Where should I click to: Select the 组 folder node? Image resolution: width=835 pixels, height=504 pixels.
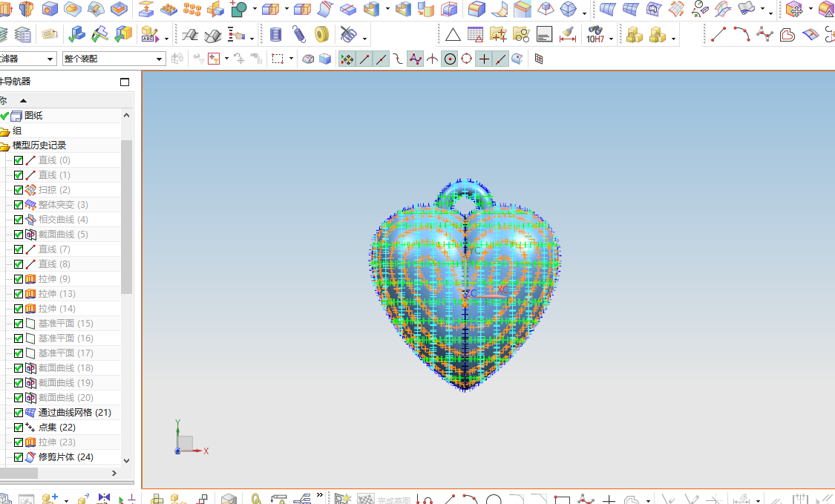coord(16,131)
